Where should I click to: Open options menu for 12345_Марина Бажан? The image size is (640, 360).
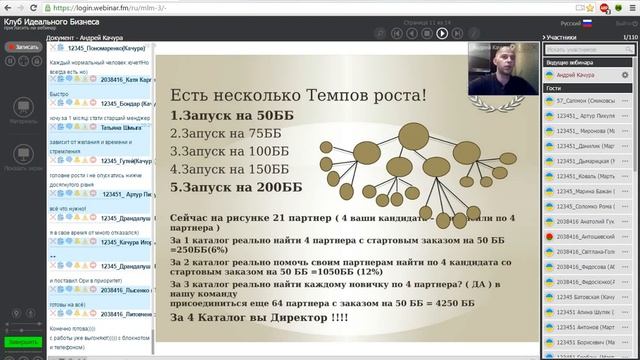click(x=625, y=191)
